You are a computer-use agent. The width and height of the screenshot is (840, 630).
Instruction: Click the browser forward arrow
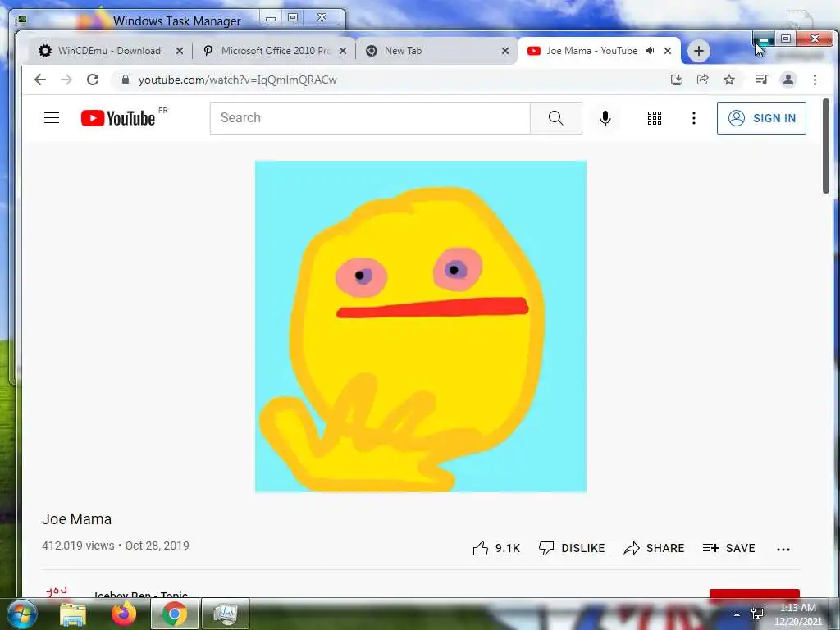pyautogui.click(x=66, y=80)
